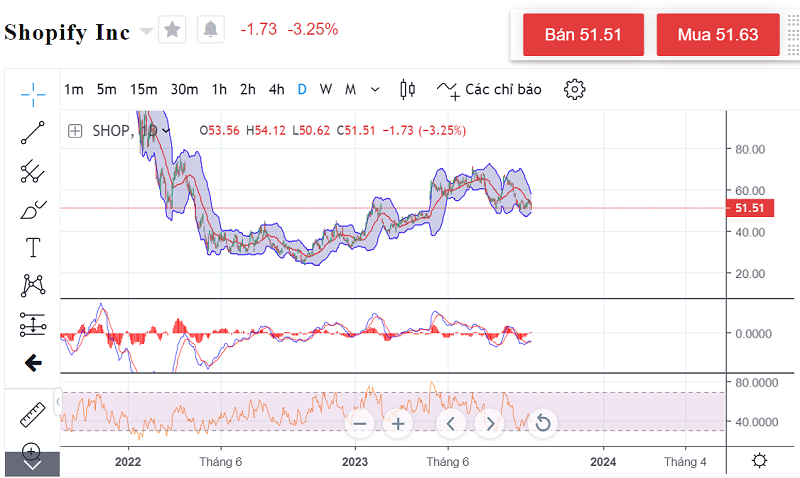The height and width of the screenshot is (478, 800).
Task: Click the Bán 51.51 sell button
Action: pos(583,35)
